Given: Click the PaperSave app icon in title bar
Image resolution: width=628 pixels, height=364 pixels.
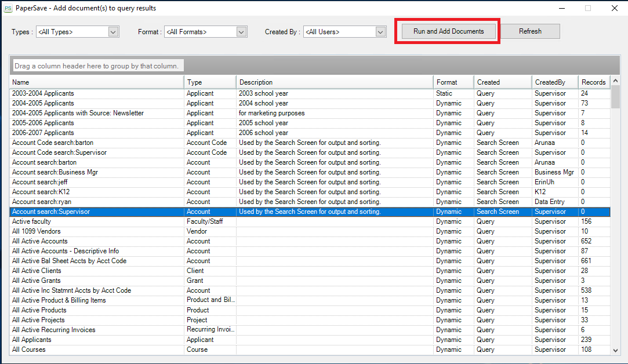Looking at the screenshot, I should (8, 8).
